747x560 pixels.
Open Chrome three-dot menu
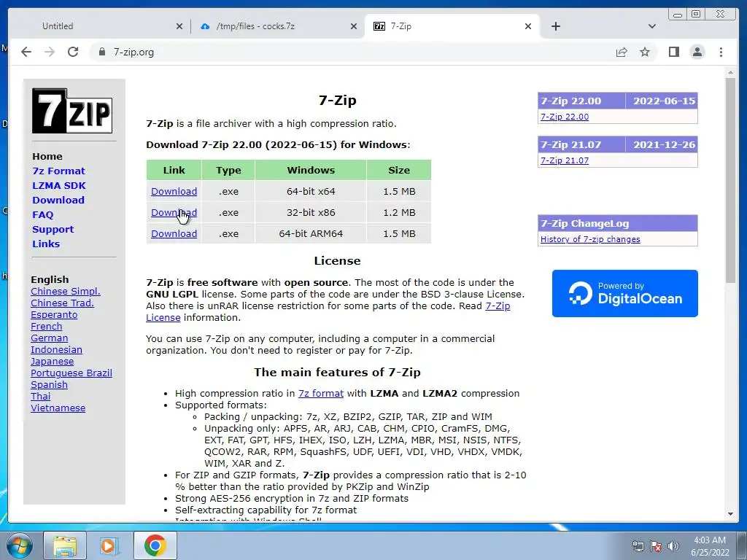(x=721, y=52)
